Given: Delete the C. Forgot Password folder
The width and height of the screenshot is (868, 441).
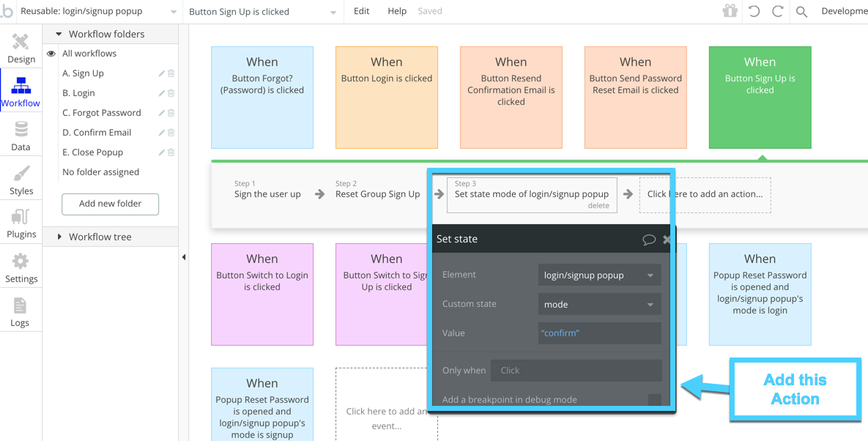Looking at the screenshot, I should 171,113.
